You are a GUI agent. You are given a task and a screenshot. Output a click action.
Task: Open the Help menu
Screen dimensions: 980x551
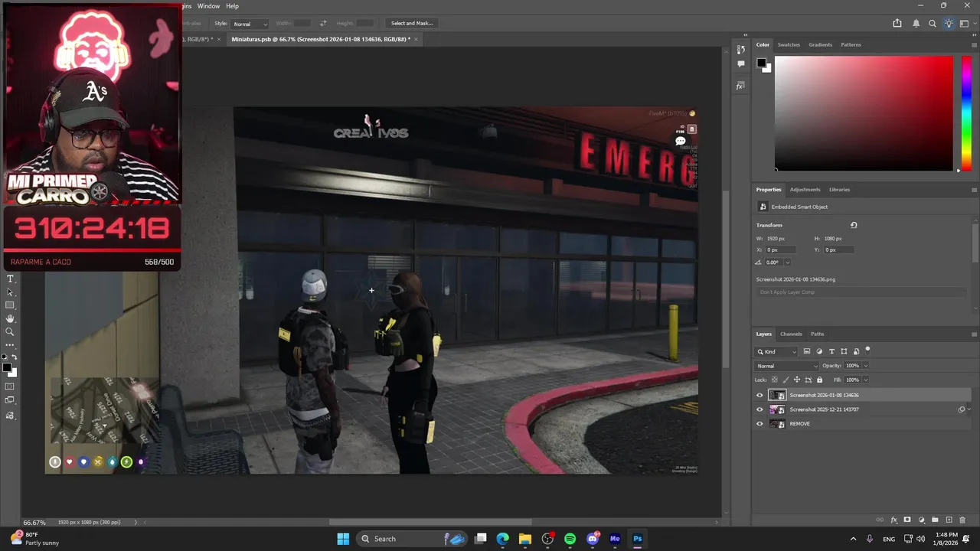(x=232, y=6)
